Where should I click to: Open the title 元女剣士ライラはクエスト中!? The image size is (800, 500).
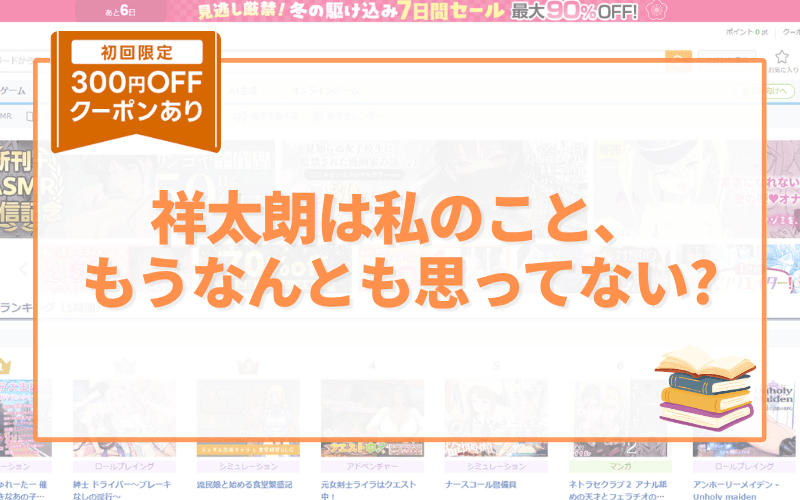(x=368, y=489)
